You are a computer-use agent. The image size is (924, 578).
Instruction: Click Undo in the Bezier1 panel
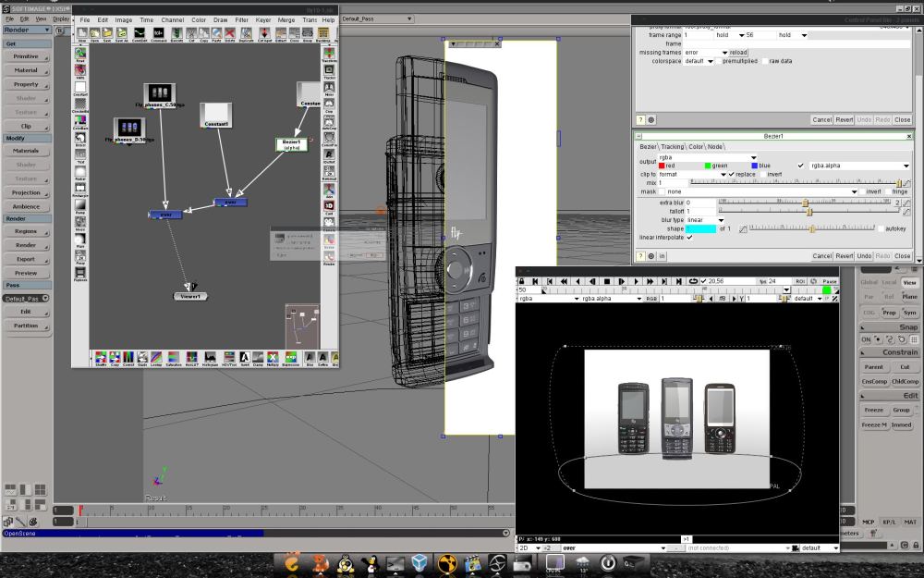coord(864,256)
